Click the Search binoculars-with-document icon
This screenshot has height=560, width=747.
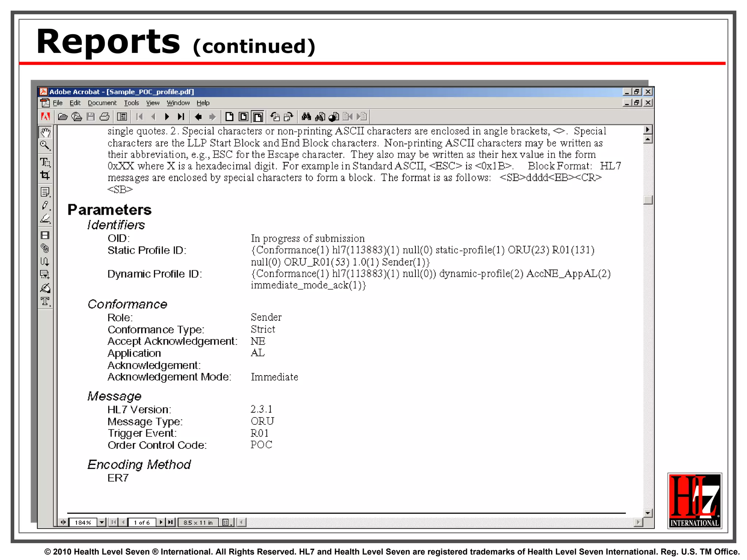click(320, 117)
